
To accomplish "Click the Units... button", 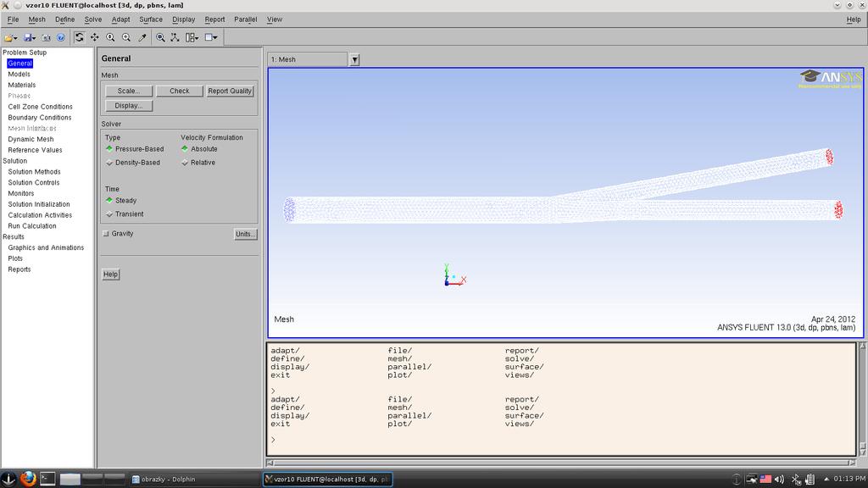I will click(x=245, y=234).
